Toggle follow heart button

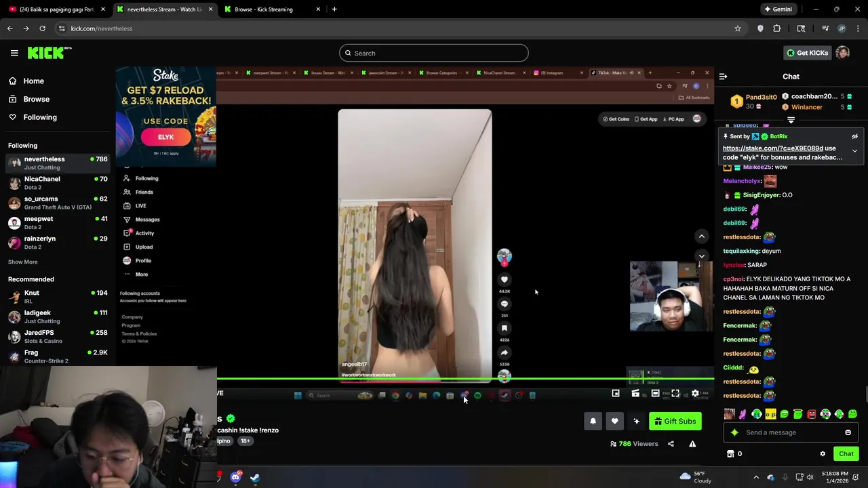point(614,422)
